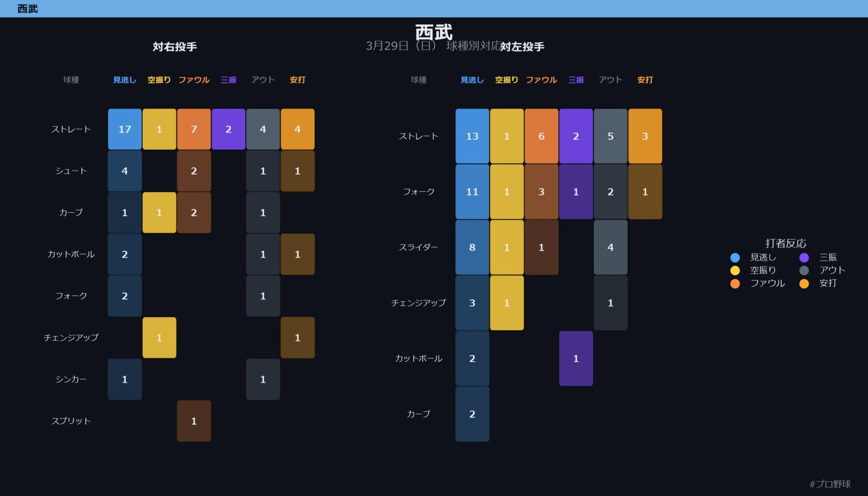Click the 三振 purple legend dot
The width and height of the screenshot is (868, 496).
[804, 257]
